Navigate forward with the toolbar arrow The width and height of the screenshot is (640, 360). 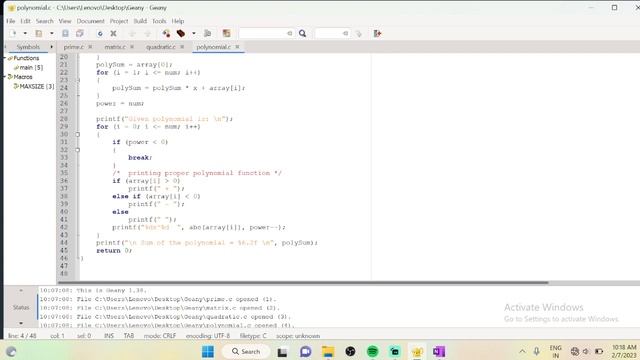[148, 33]
